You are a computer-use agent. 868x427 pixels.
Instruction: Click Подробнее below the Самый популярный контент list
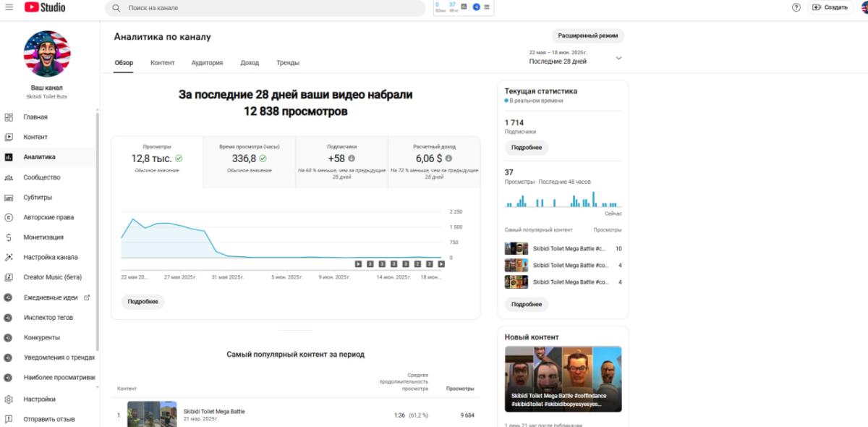(527, 305)
